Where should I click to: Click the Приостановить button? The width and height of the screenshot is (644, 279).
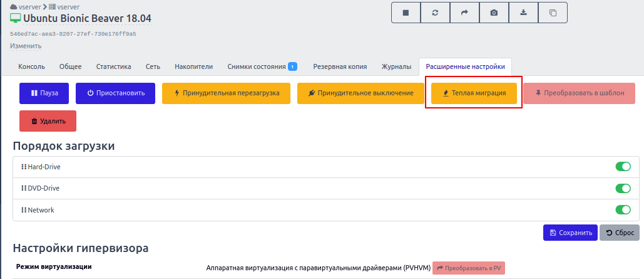tap(115, 93)
